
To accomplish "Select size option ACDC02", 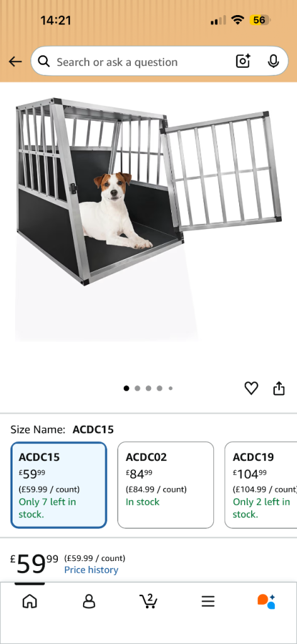I will pyautogui.click(x=165, y=485).
